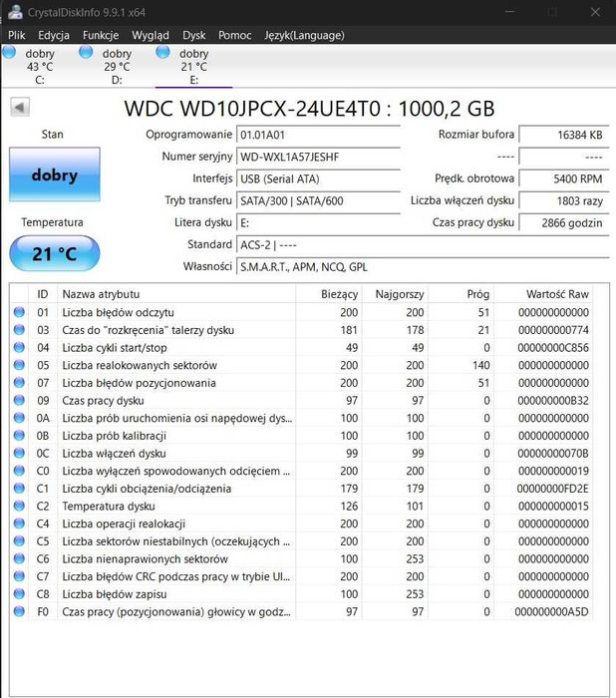
Task: Click the transfer mode field SATA/300 | SATA/600
Action: 318,200
